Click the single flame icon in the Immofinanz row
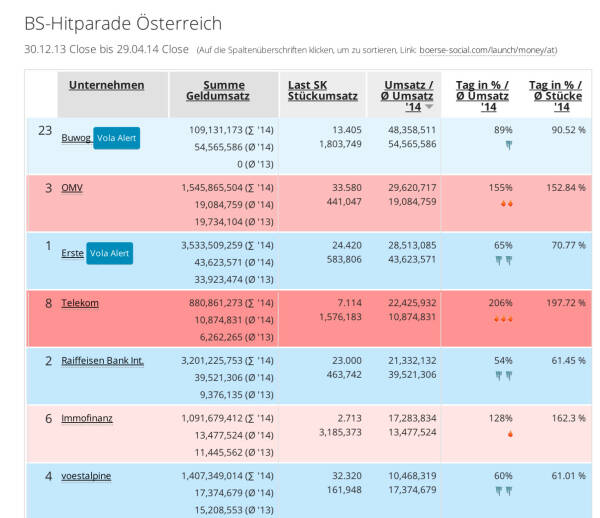 point(509,434)
